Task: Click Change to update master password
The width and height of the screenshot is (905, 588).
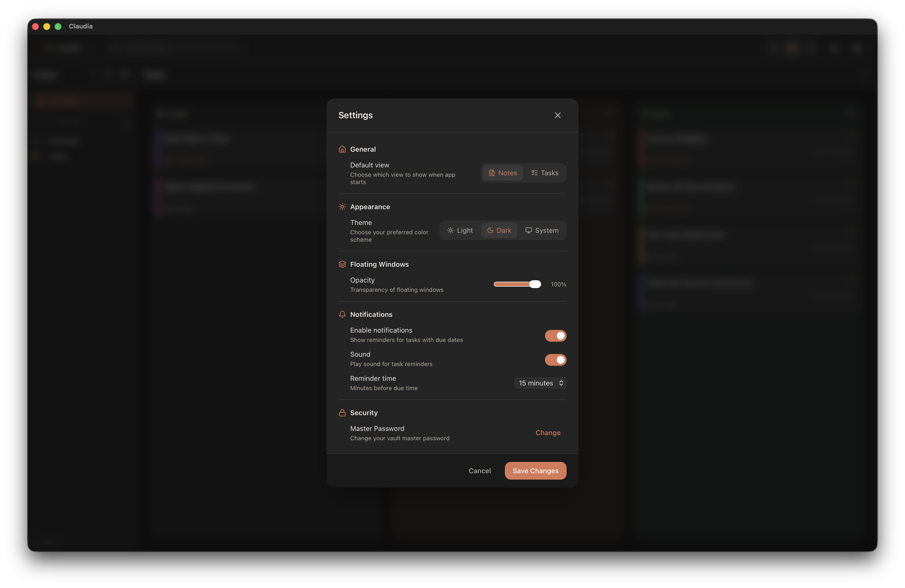Action: click(x=548, y=433)
